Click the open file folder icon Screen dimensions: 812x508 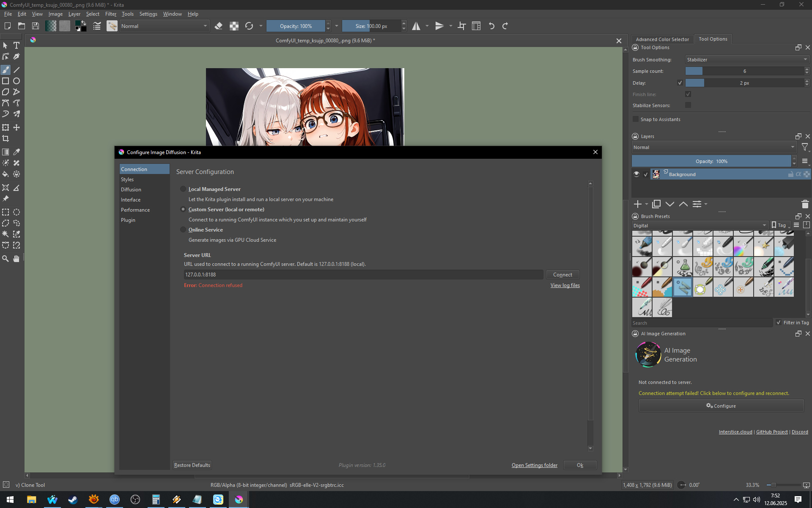tap(22, 26)
